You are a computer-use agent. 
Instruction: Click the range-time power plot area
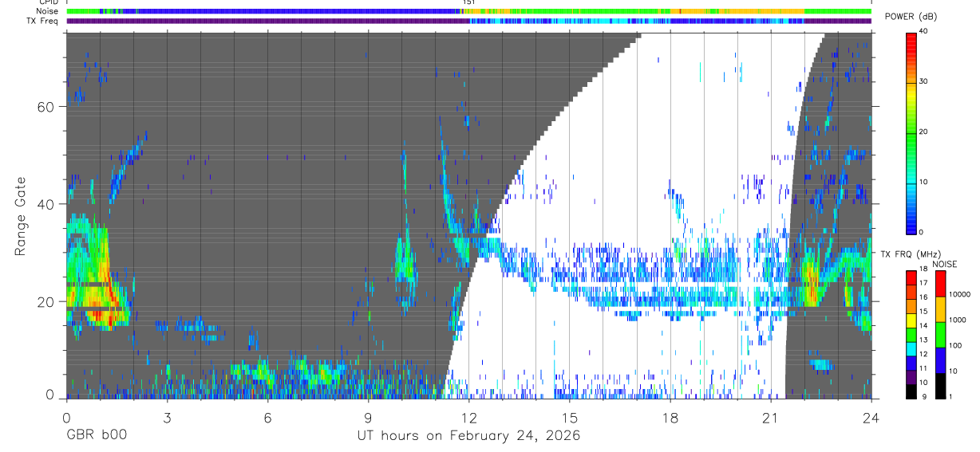click(x=468, y=215)
